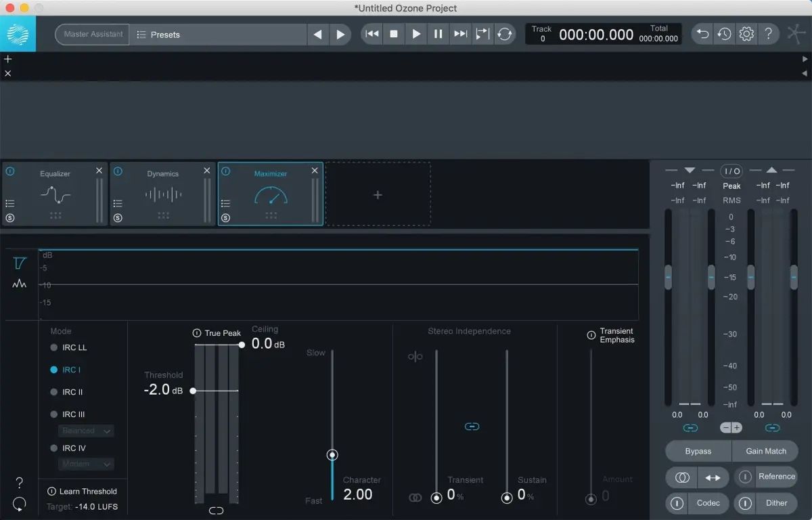Swap channels with double-arrow icon
Image resolution: width=812 pixels, height=520 pixels.
[x=713, y=477]
